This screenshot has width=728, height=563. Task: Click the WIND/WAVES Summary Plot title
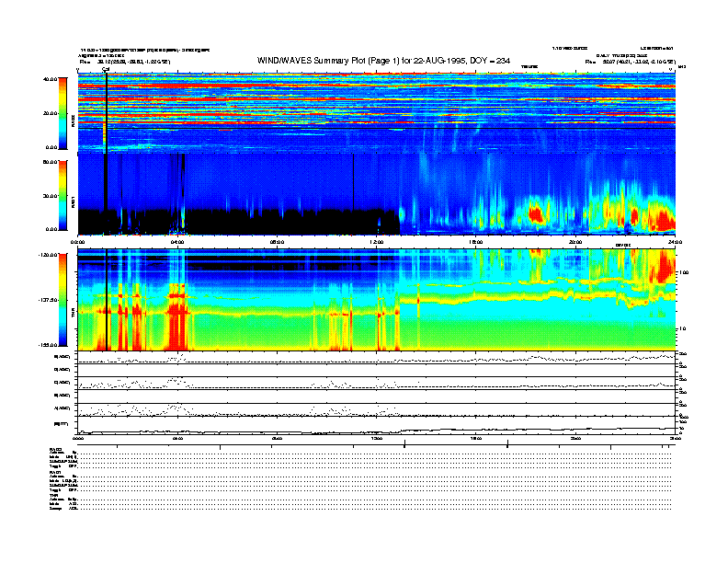[383, 61]
